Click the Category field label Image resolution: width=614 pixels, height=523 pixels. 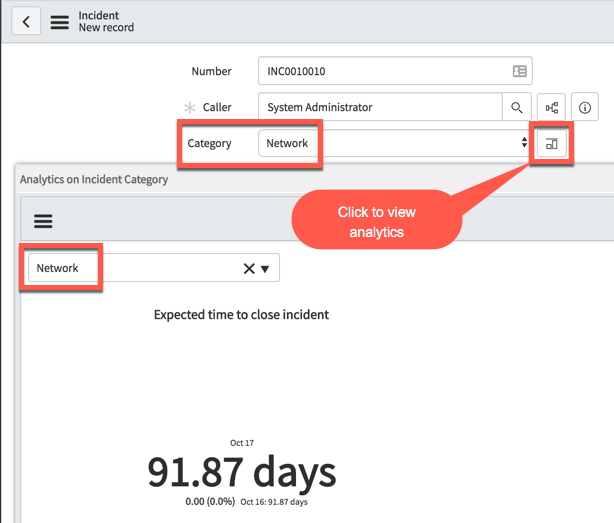209,144
